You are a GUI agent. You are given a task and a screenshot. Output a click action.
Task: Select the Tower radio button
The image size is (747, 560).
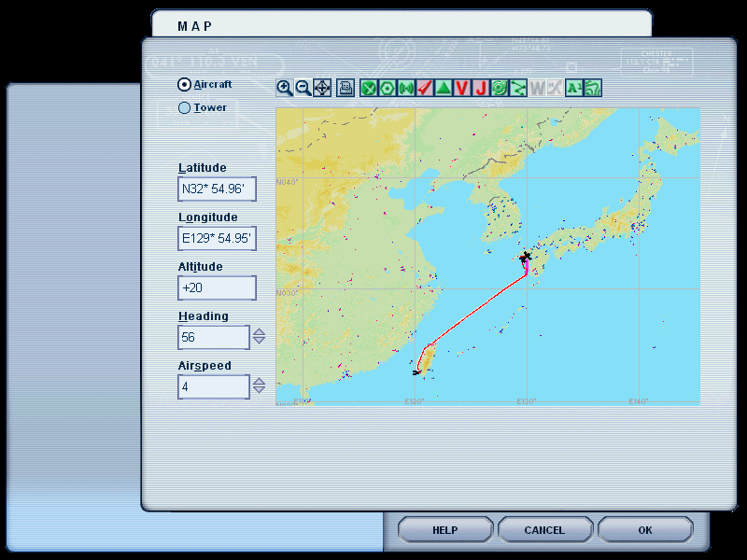pyautogui.click(x=184, y=108)
